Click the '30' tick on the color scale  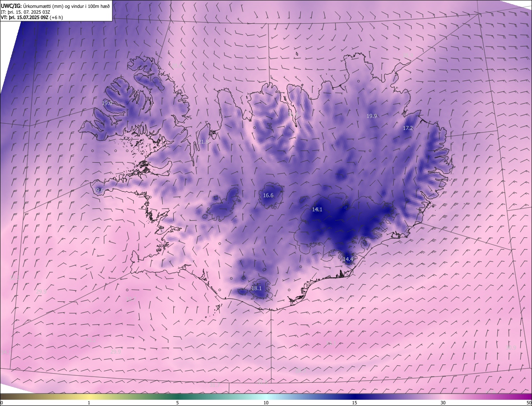coord(443,403)
